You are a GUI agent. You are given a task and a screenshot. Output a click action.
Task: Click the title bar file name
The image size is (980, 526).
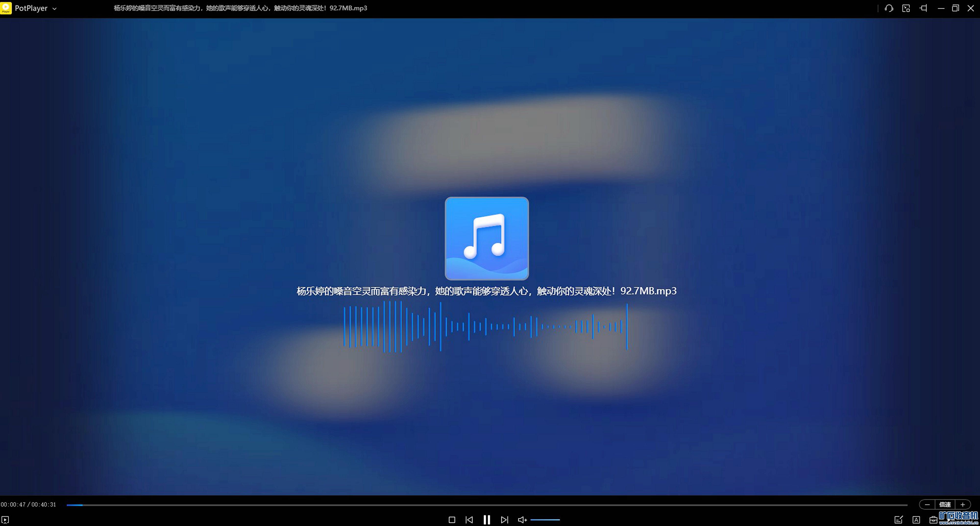(240, 8)
